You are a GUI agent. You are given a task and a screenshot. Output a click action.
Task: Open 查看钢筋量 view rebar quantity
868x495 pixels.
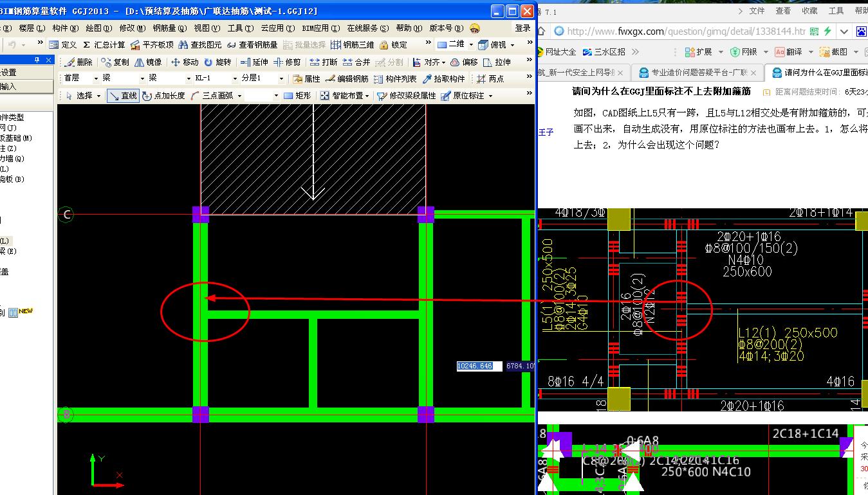click(x=252, y=44)
